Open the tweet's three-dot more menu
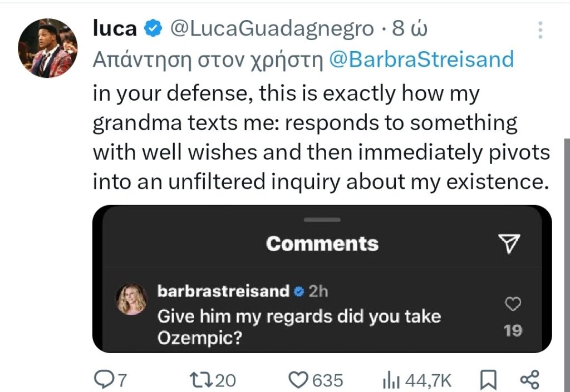570x392 pixels. (x=540, y=30)
